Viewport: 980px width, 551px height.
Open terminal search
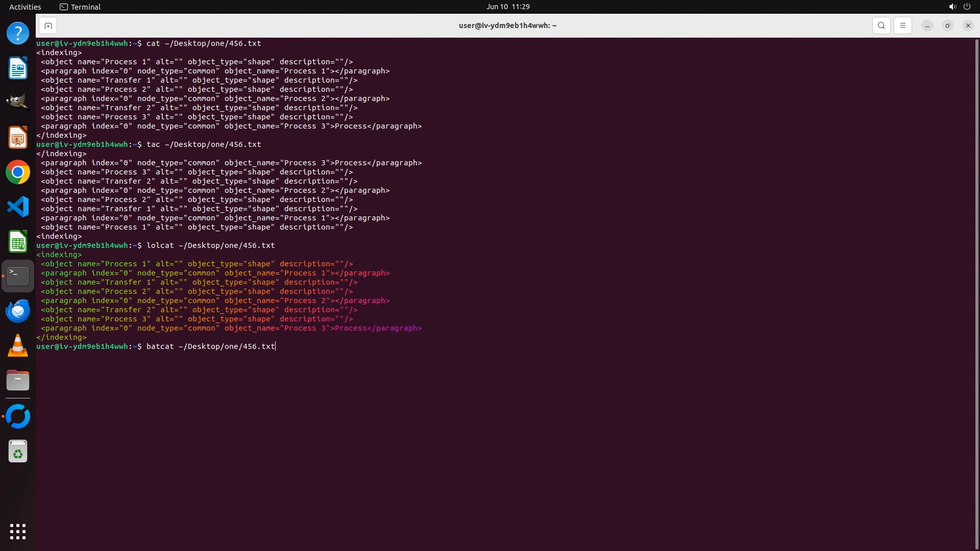point(881,26)
